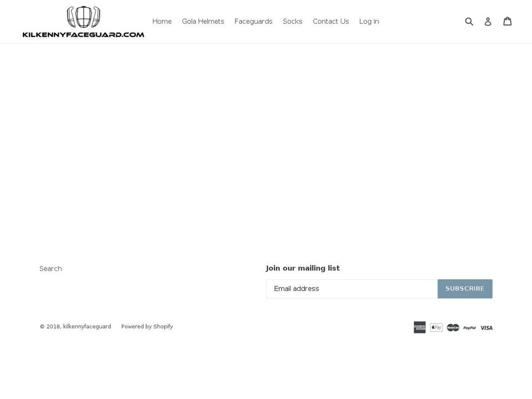Click the Mastercard payment icon
The image size is (532, 399).
pyautogui.click(x=453, y=328)
